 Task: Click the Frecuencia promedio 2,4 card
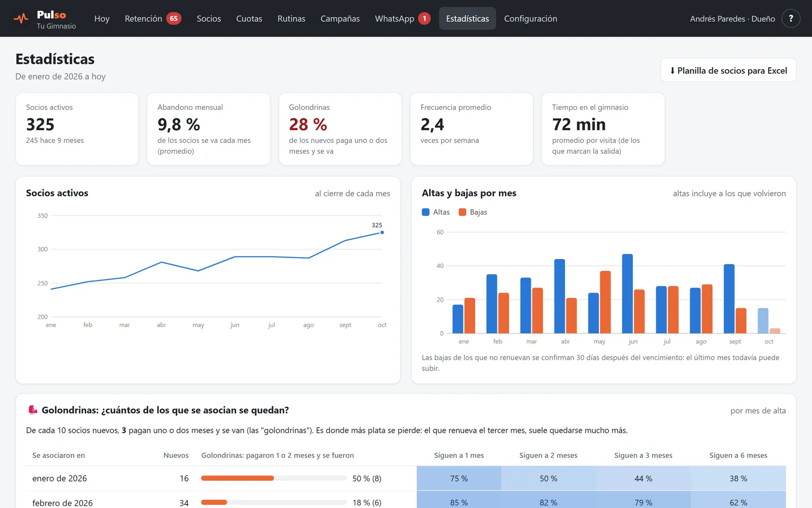471,129
